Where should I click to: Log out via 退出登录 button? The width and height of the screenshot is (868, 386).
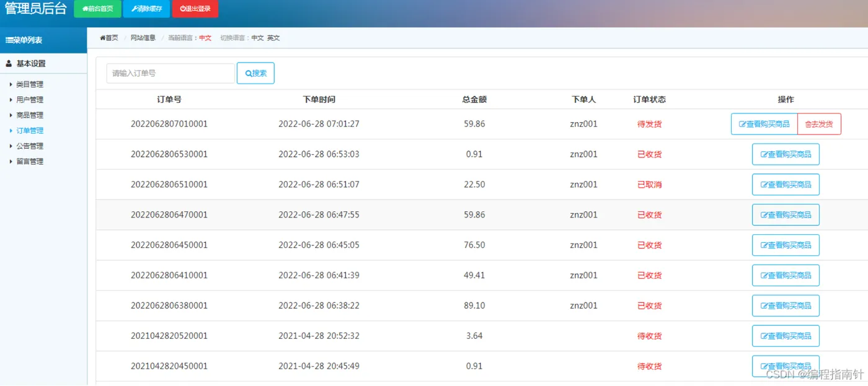tap(195, 9)
